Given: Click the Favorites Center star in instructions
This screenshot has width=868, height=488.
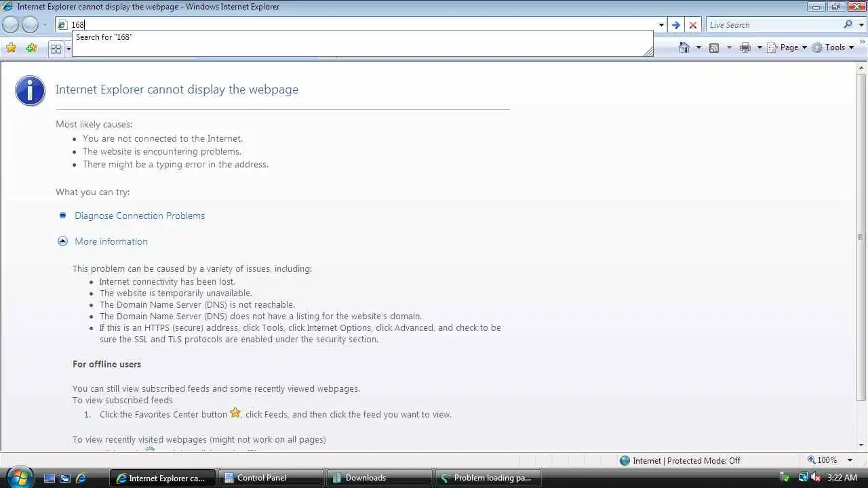Looking at the screenshot, I should pos(235,412).
